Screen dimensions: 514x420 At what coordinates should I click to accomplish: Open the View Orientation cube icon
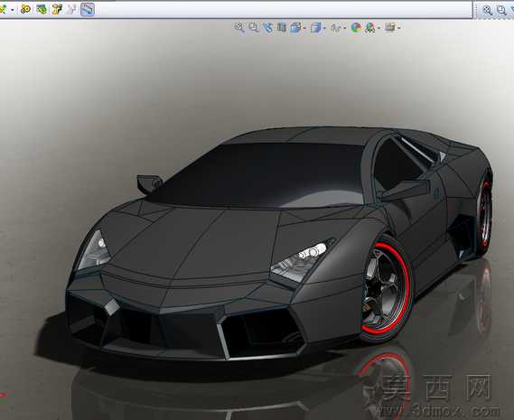(295, 27)
